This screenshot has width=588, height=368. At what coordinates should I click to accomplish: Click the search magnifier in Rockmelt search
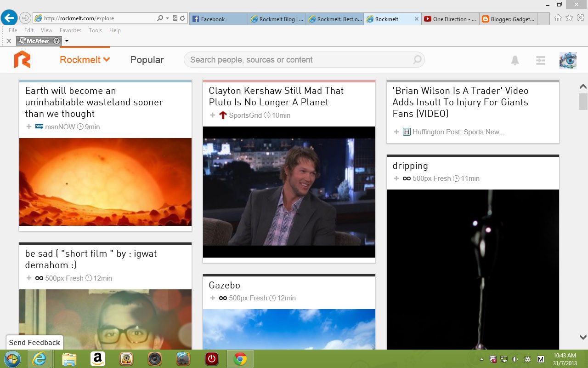coord(417,60)
